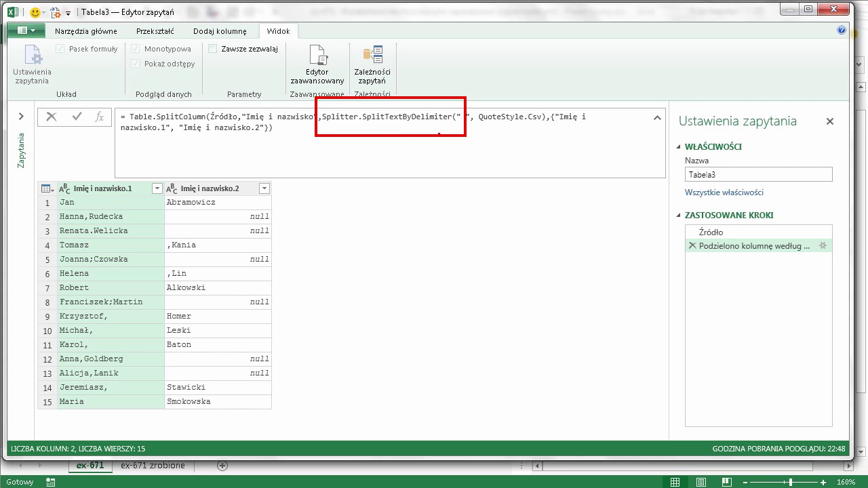Open settings gear of Podzielono kolumnę step

point(823,245)
